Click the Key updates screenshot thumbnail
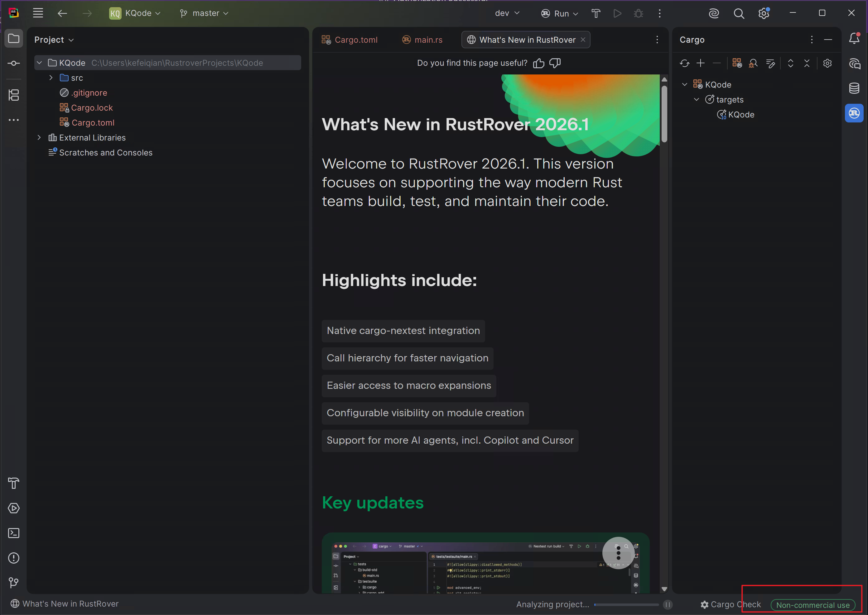Image resolution: width=868 pixels, height=615 pixels. coord(486,564)
